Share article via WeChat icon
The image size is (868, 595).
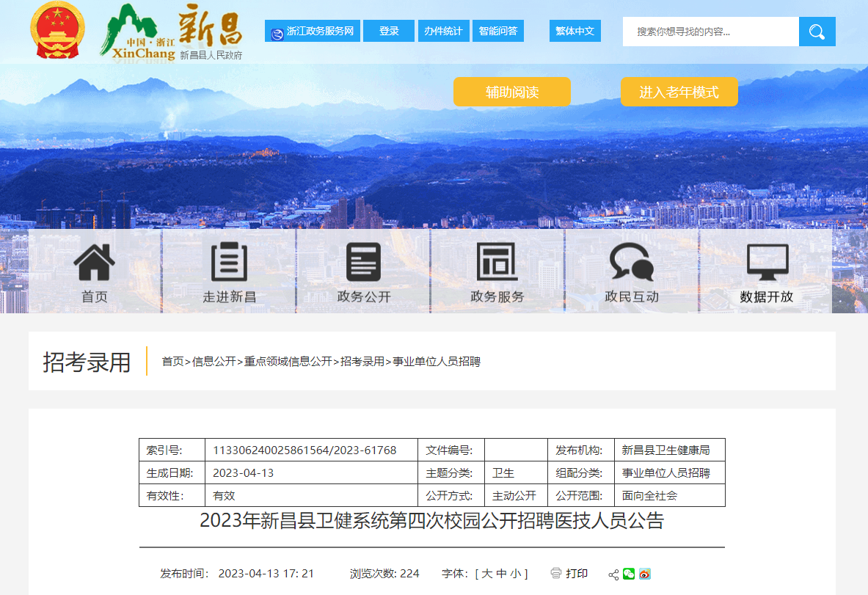tap(629, 574)
